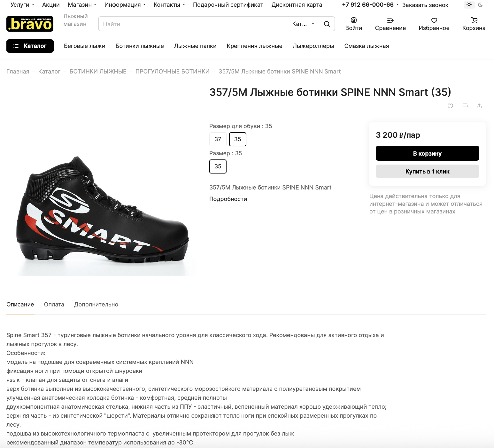The width and height of the screenshot is (494, 448).
Task: Open the search category dropdown
Action: tap(303, 24)
